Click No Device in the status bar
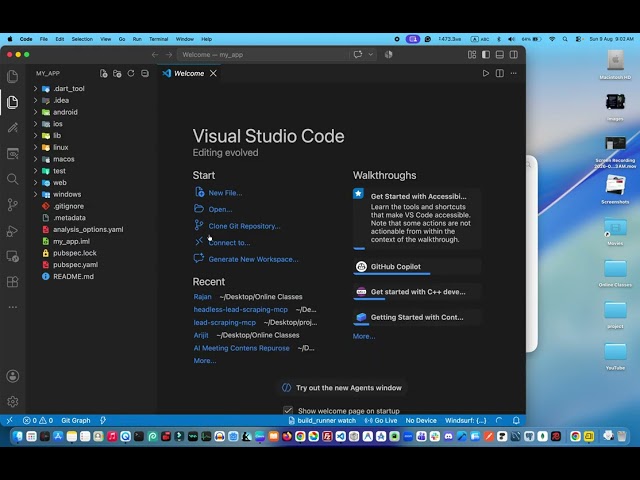The width and height of the screenshot is (640, 480). pyautogui.click(x=421, y=420)
